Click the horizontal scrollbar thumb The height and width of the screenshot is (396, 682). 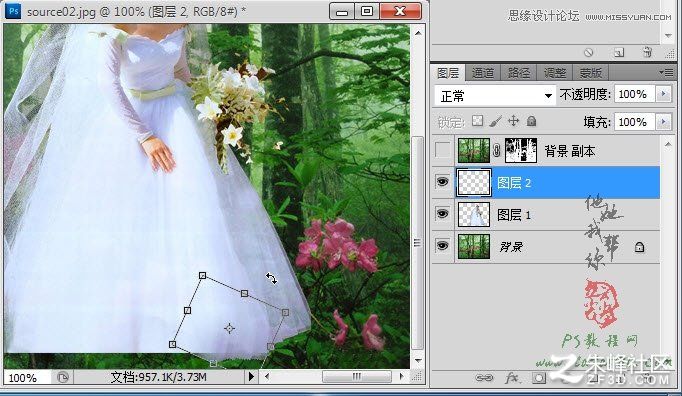coord(356,376)
